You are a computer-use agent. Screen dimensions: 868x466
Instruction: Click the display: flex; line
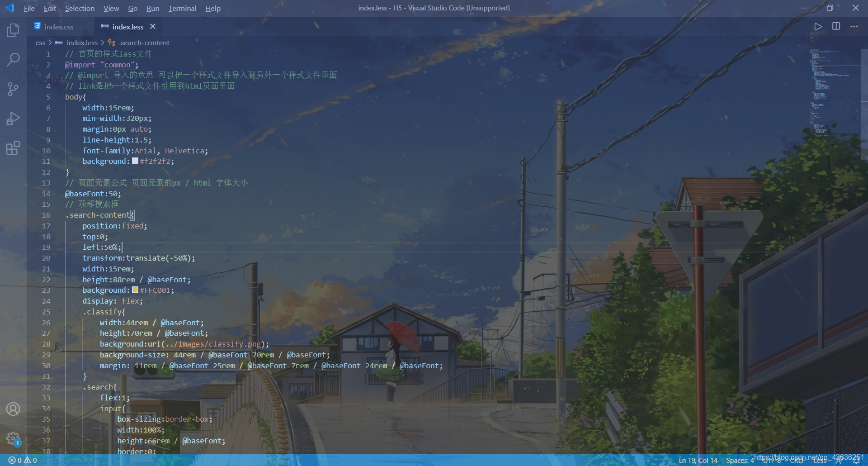pyautogui.click(x=113, y=301)
